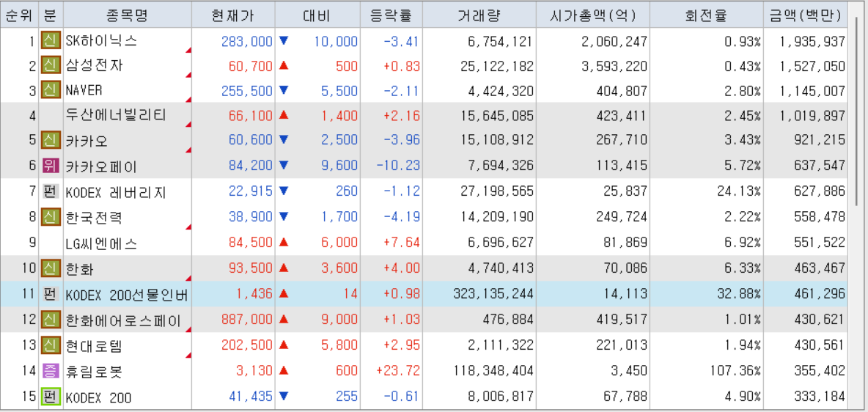This screenshot has height=412, width=868.
Task: Sort by the 회전율 column header
Action: 707,15
